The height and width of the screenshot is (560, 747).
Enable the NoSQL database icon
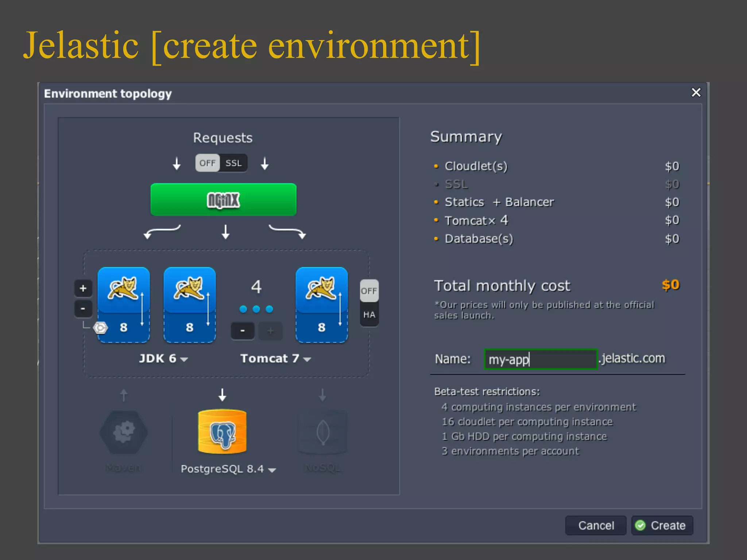(x=322, y=432)
